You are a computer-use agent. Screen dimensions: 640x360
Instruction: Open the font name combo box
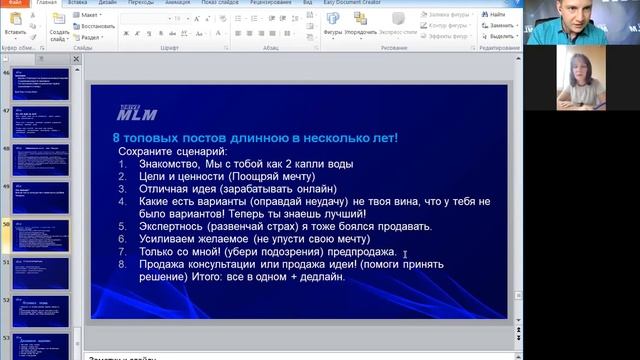point(146,19)
